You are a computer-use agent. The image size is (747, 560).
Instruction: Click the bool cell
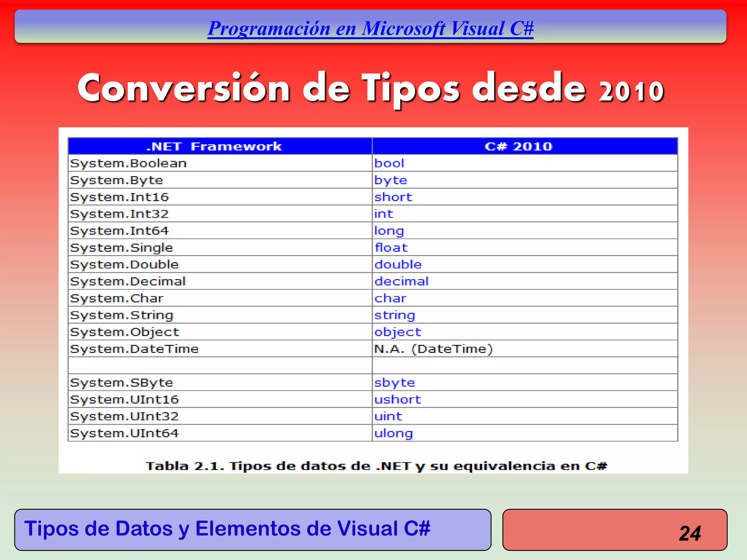tap(525, 163)
